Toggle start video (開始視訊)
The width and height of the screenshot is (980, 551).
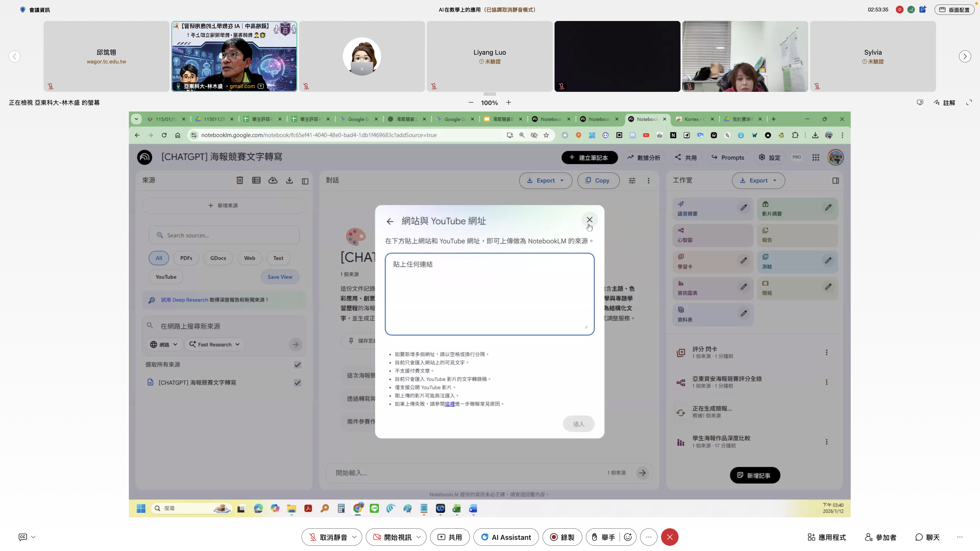click(392, 537)
